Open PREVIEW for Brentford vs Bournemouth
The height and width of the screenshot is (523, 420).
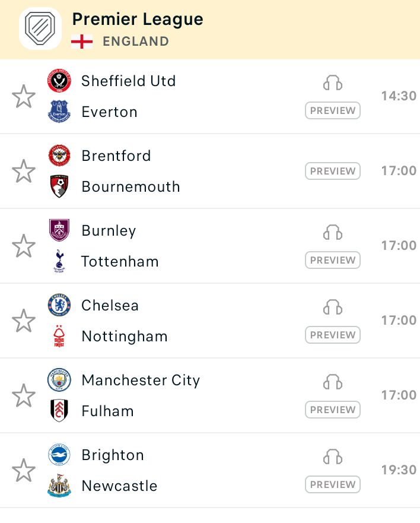333,171
